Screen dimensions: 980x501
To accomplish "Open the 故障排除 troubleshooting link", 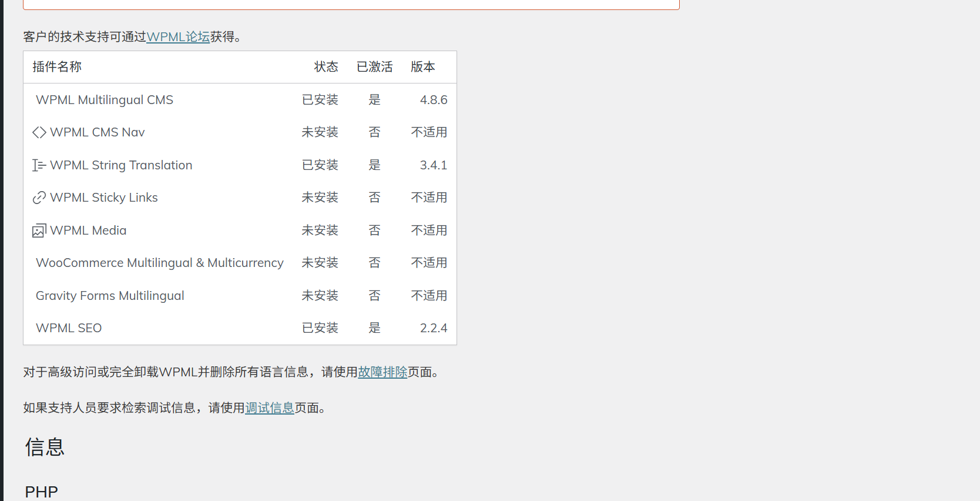I will (382, 372).
